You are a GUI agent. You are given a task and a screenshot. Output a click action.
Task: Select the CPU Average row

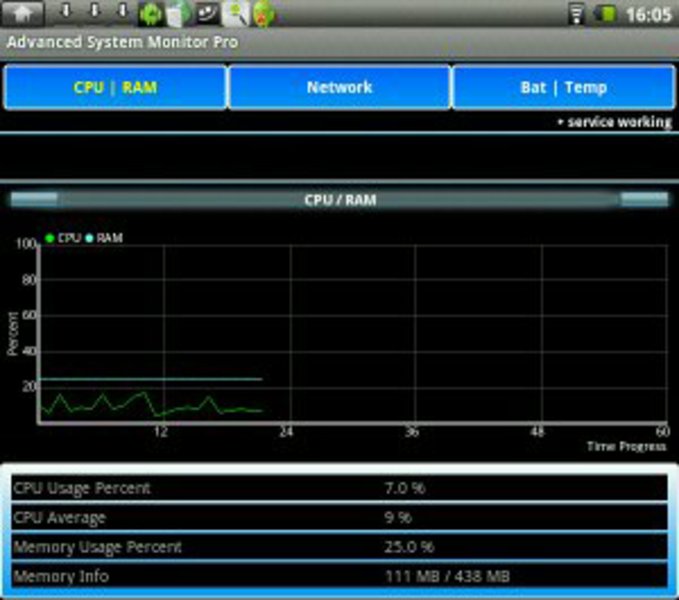(x=340, y=517)
